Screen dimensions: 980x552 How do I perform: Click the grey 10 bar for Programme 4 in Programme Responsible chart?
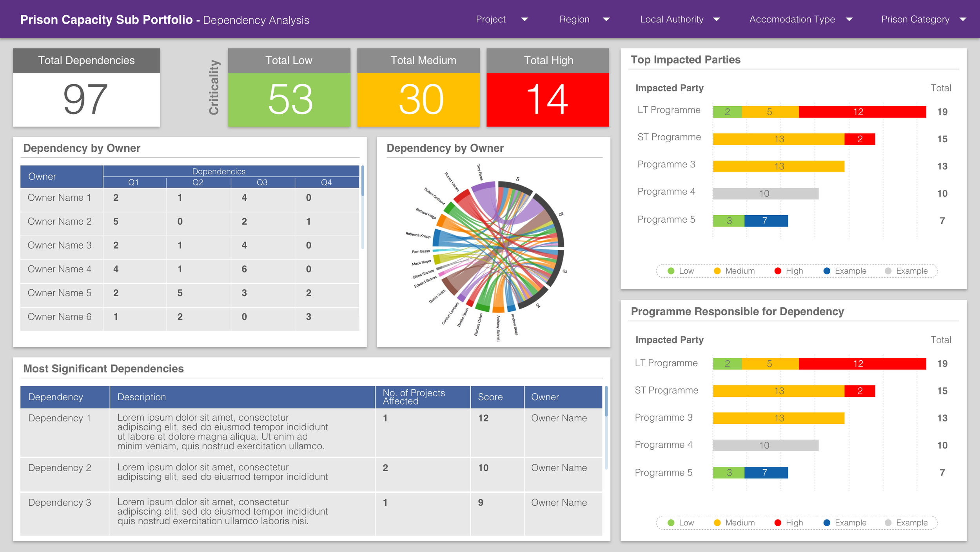pyautogui.click(x=765, y=445)
